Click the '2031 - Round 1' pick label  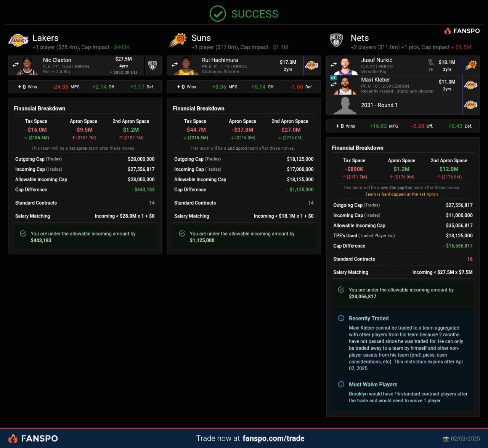coord(379,105)
